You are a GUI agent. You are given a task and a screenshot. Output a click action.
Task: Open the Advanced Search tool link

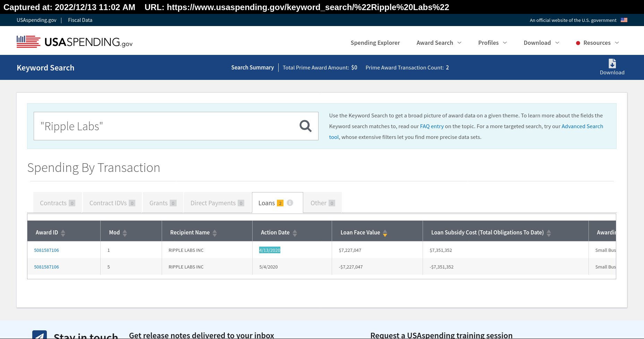pos(582,126)
